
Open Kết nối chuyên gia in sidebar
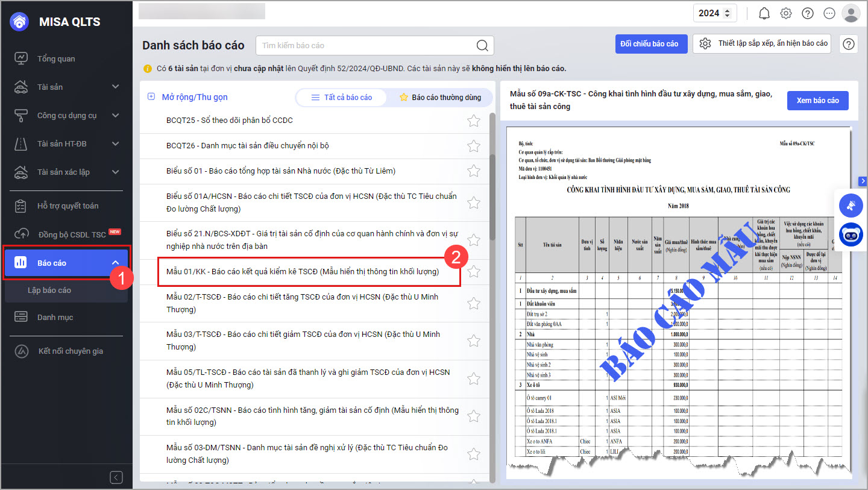pos(66,351)
